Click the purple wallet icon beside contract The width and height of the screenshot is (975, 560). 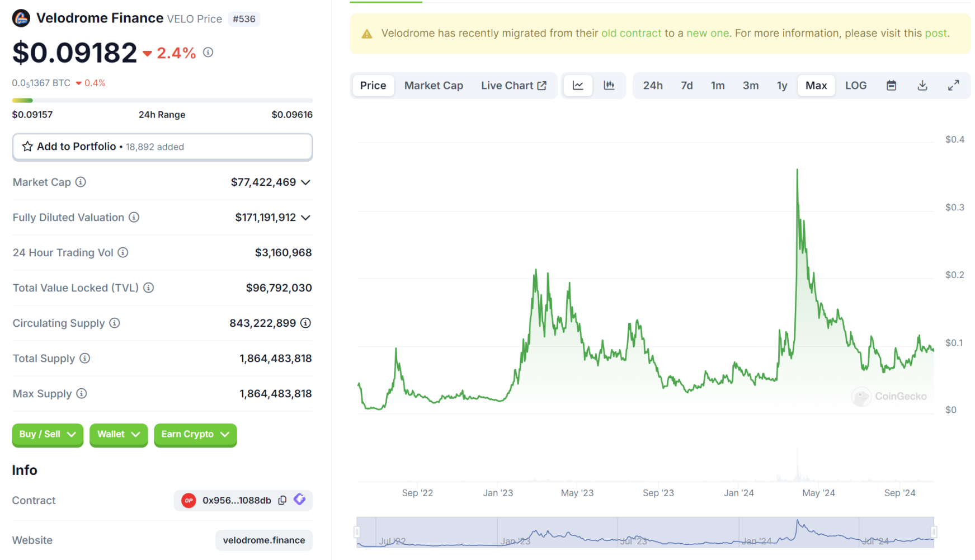tap(300, 500)
